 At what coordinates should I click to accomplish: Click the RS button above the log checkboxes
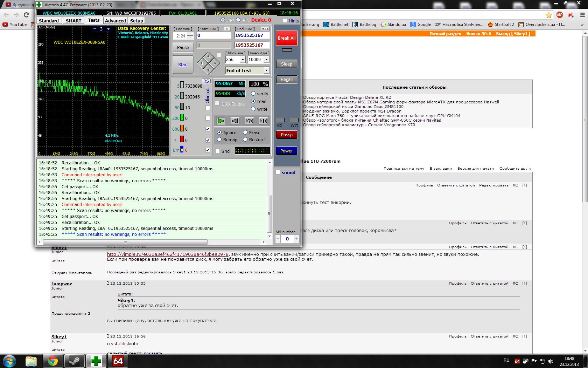[206, 81]
